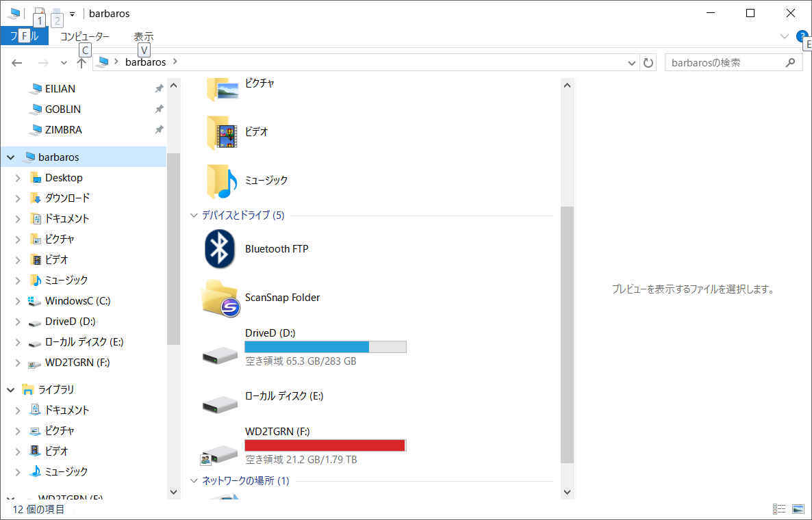Select the ScanSnap Folder icon

point(220,298)
